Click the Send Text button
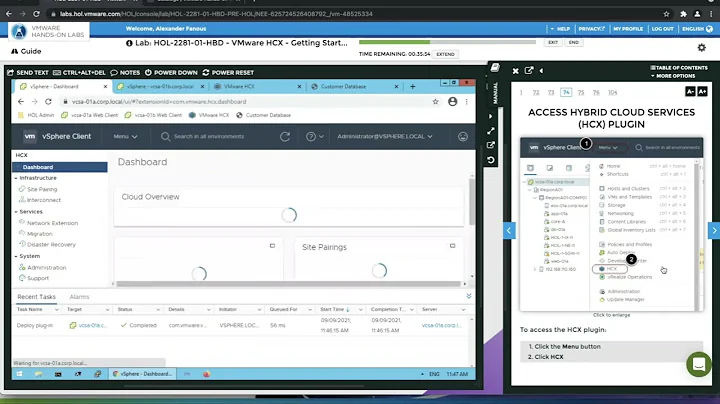The width and height of the screenshot is (720, 404). (x=28, y=73)
